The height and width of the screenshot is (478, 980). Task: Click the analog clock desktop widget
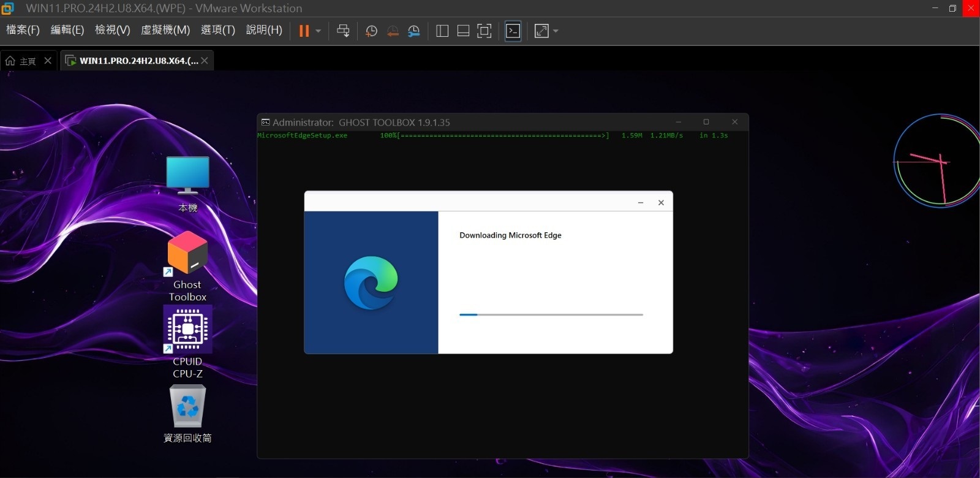[x=937, y=161]
